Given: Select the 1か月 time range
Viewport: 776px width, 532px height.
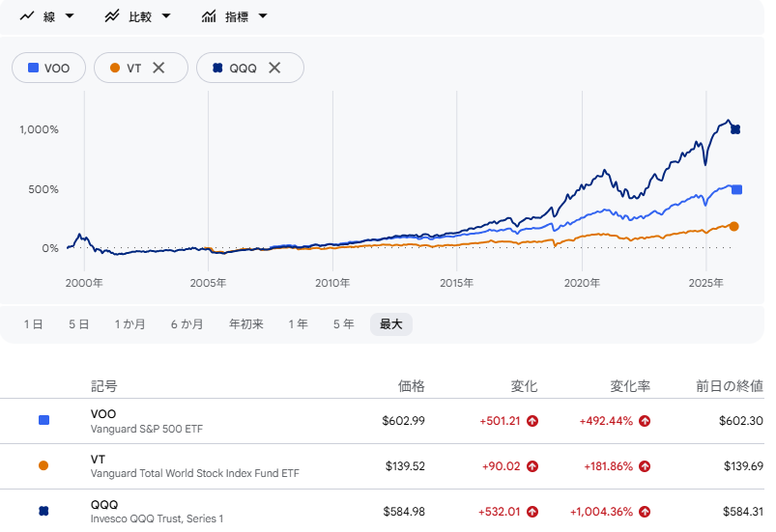Looking at the screenshot, I should click(x=129, y=324).
